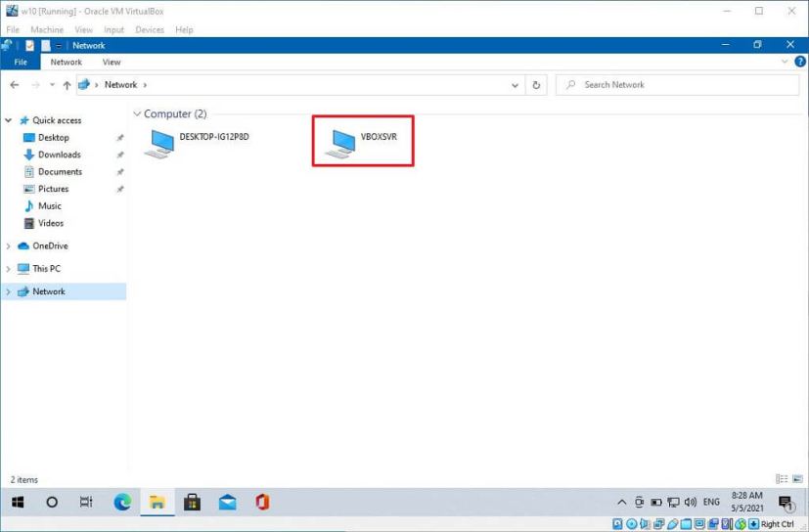
Task: Launch Microsoft Edge from taskbar
Action: pos(122,502)
